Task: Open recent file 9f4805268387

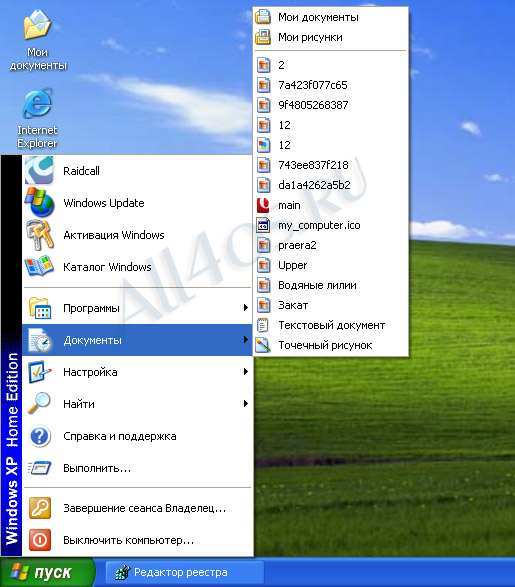Action: pyautogui.click(x=330, y=105)
